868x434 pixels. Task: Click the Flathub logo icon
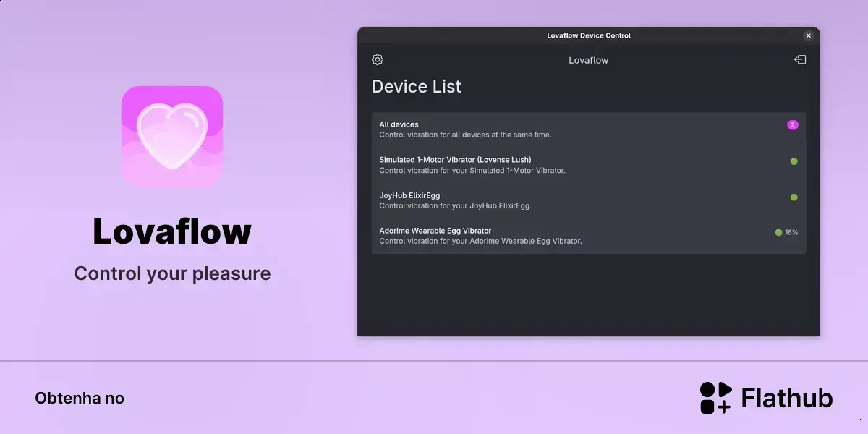point(716,398)
